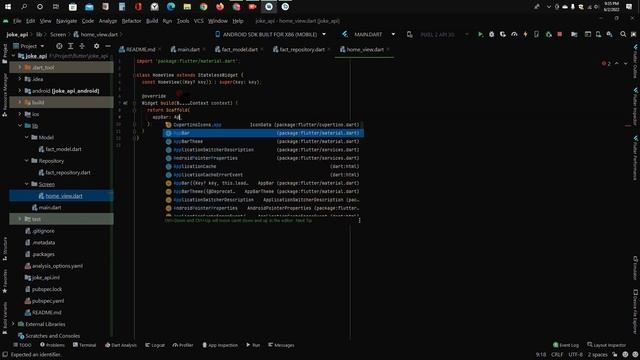Open the Navigate menu

pyautogui.click(x=67, y=21)
